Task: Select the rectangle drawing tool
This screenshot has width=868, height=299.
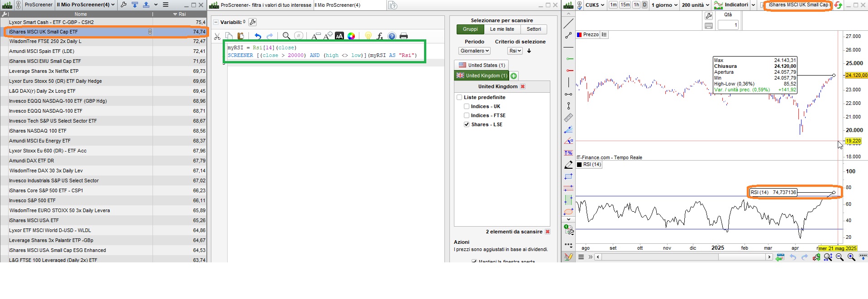Action: [568, 176]
